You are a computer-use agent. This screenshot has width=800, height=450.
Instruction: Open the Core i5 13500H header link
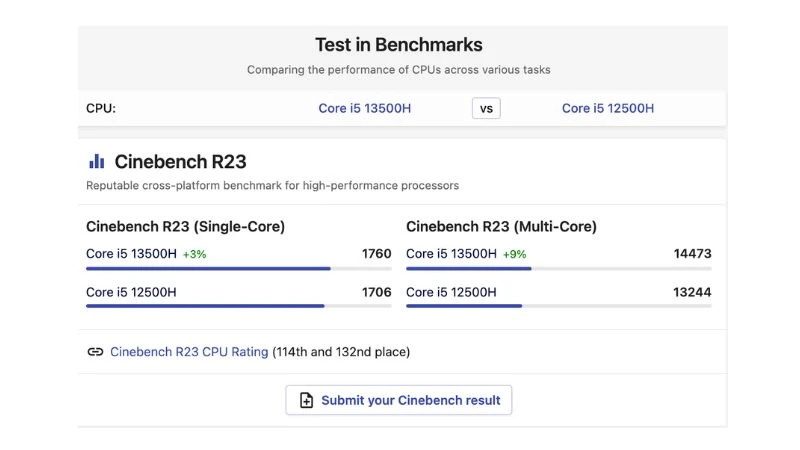(364, 108)
